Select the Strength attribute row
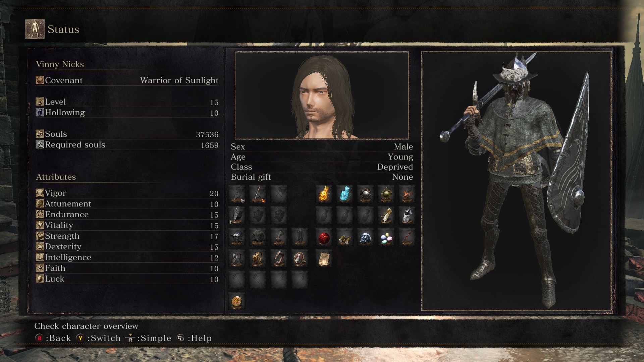This screenshot has height=362, width=644. 127,236
